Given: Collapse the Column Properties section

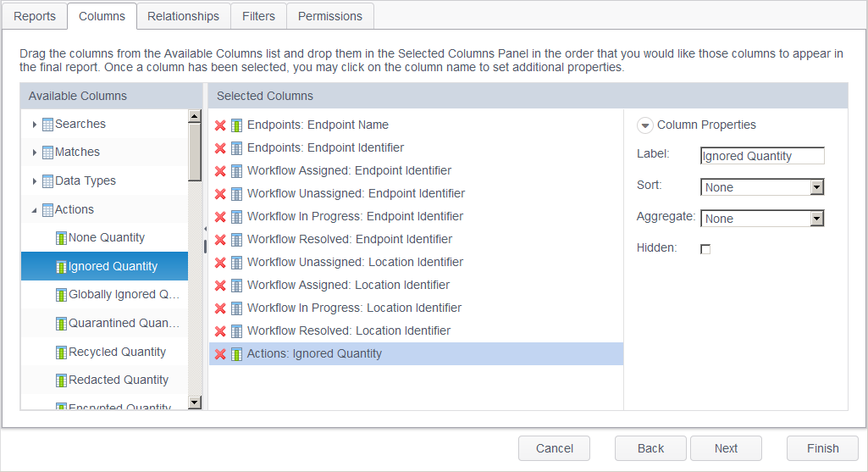Looking at the screenshot, I should tap(645, 125).
